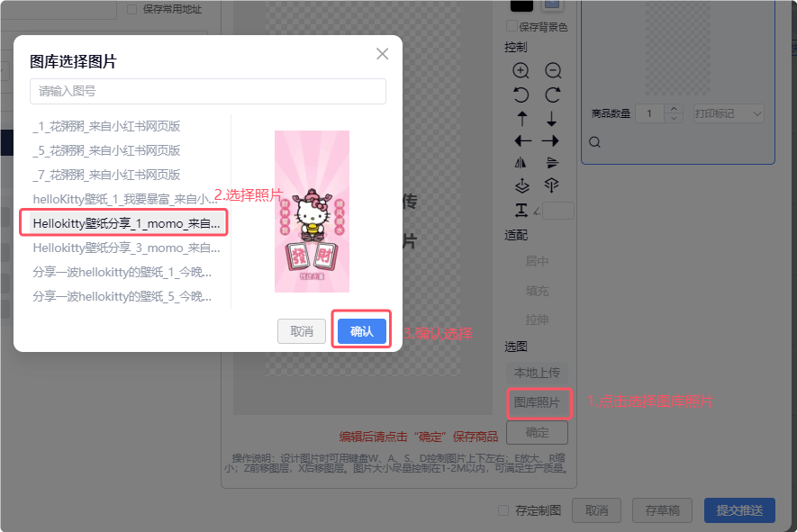Screen dimensions: 797x532
Task: Flip image vertically icon
Action: [x=552, y=163]
